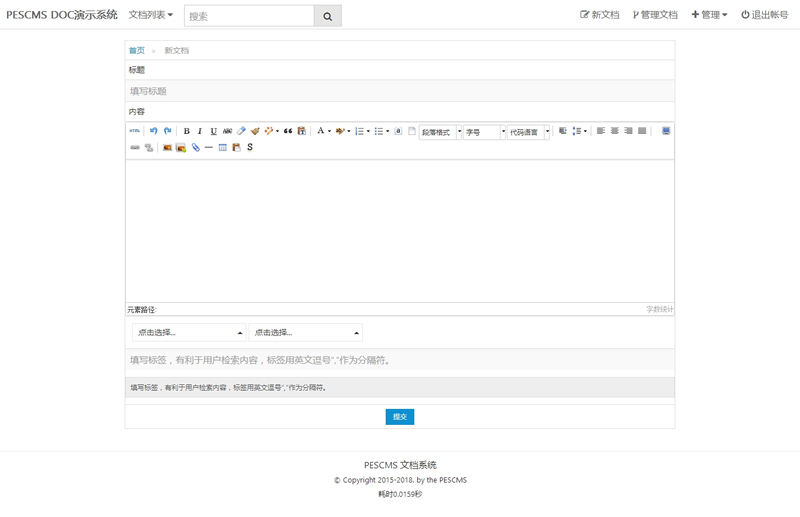
Task: Click the single image upload icon
Action: (x=167, y=147)
